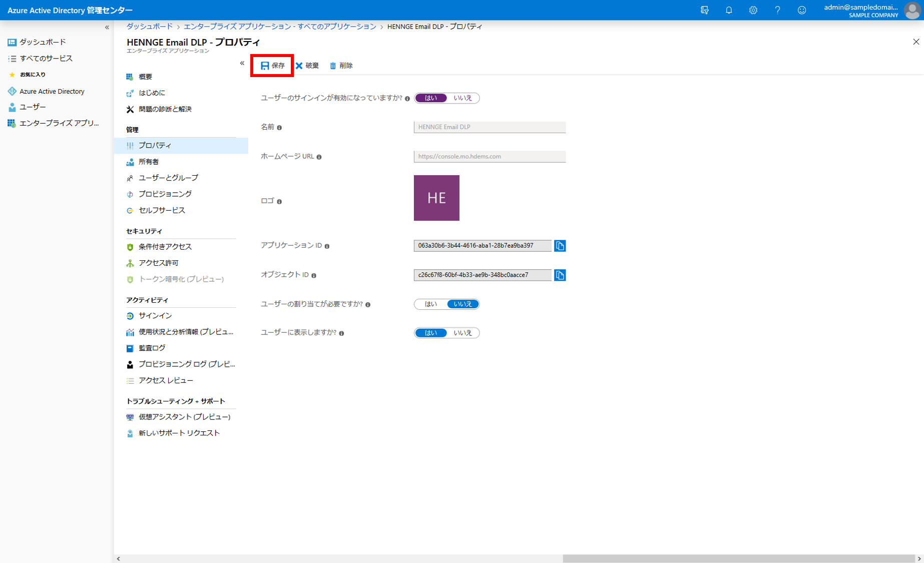Screen dimensions: 924x563
Task: Set user sign-in enabled to いいえ
Action: (x=463, y=98)
